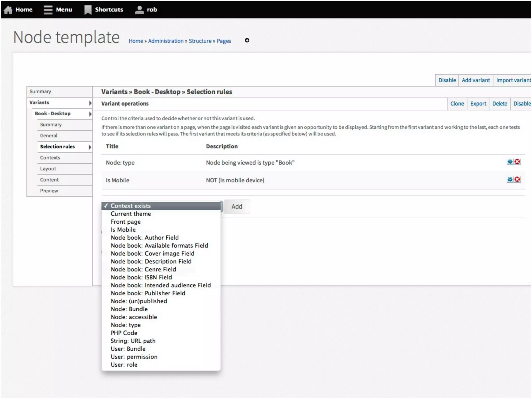Screen dimensions: 532x399
Task: Open the Menu hamburger icon
Action: [48, 10]
